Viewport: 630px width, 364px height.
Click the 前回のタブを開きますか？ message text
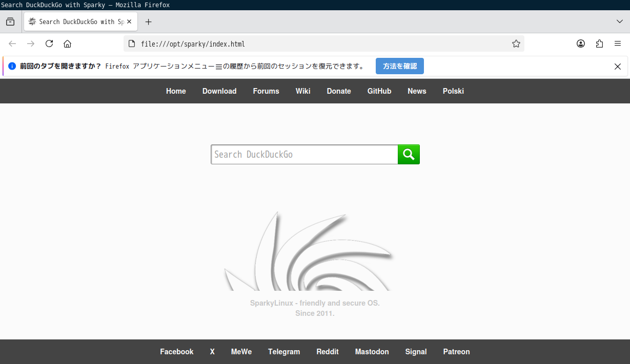[x=60, y=66]
